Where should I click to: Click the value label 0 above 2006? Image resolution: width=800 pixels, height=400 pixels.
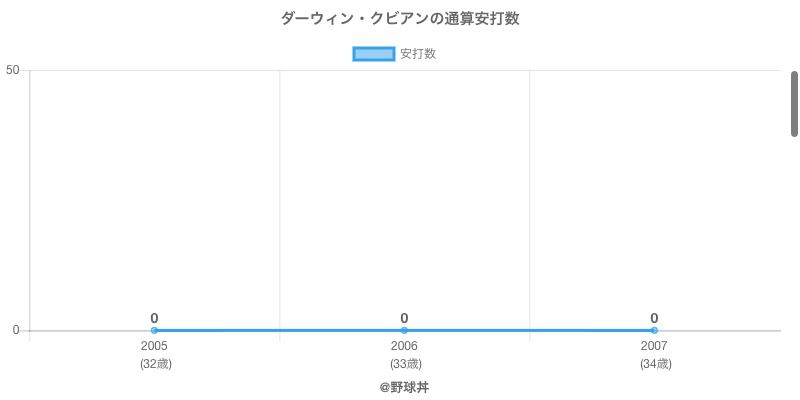[x=404, y=318]
